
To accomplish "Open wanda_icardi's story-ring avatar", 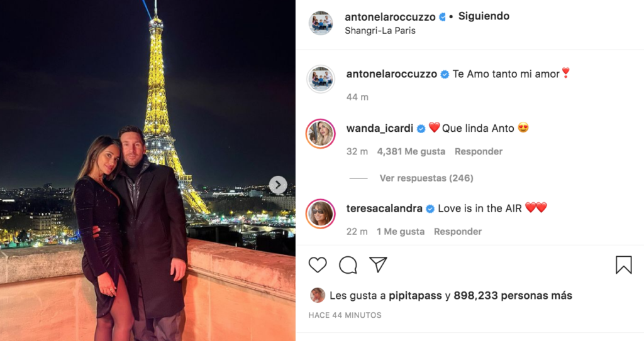I will tap(321, 134).
